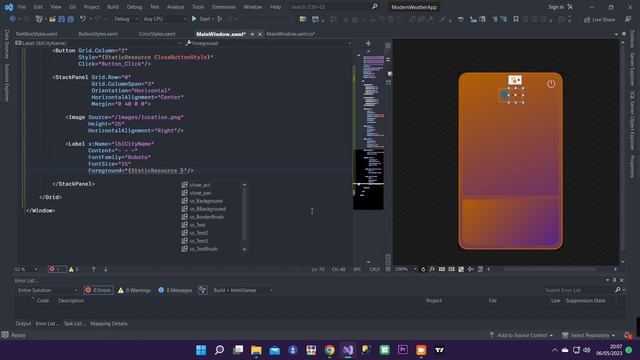The height and width of the screenshot is (360, 640).
Task: Click Select Repository in status bar
Action: pyautogui.click(x=589, y=335)
